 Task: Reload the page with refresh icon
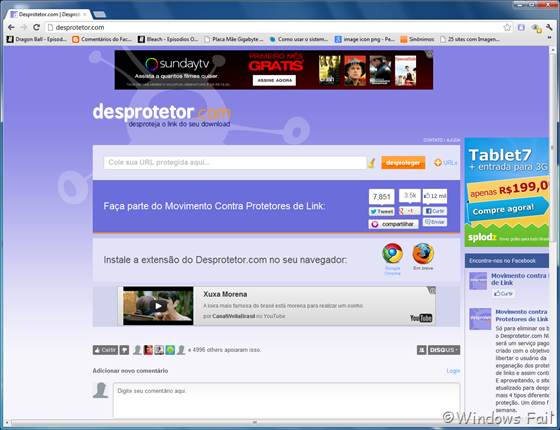[x=36, y=27]
